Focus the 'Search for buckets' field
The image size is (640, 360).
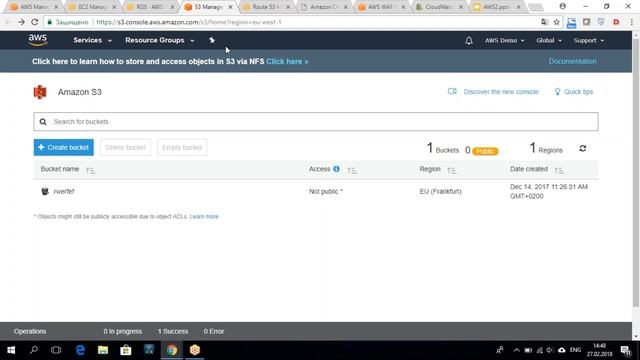click(x=316, y=122)
